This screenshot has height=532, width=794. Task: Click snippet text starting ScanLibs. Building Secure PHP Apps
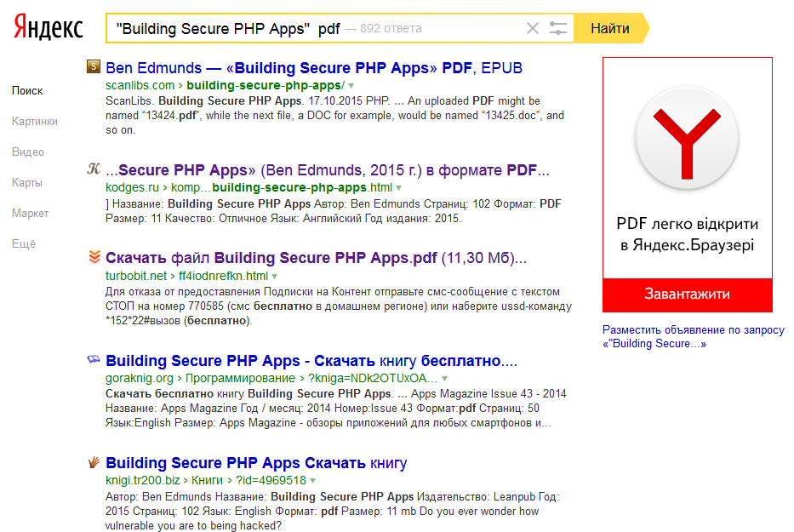[334, 116]
